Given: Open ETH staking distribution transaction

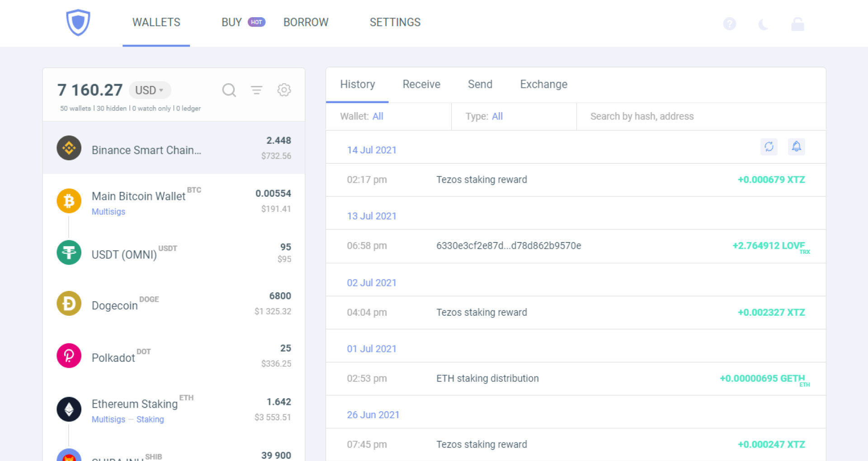Looking at the screenshot, I should 576,379.
